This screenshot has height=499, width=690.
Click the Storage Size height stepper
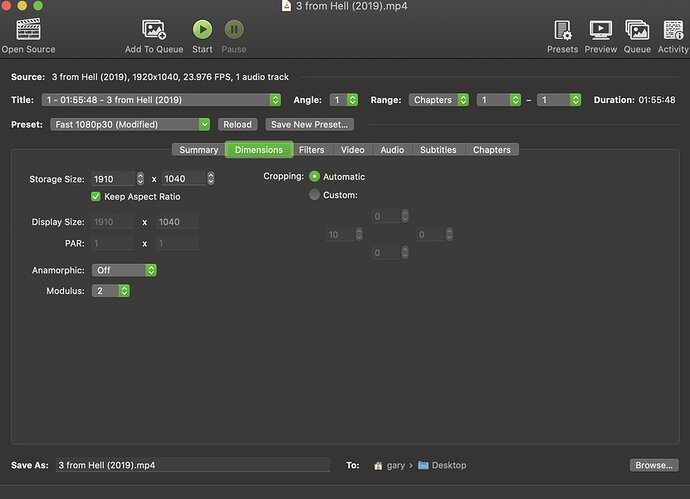click(211, 178)
